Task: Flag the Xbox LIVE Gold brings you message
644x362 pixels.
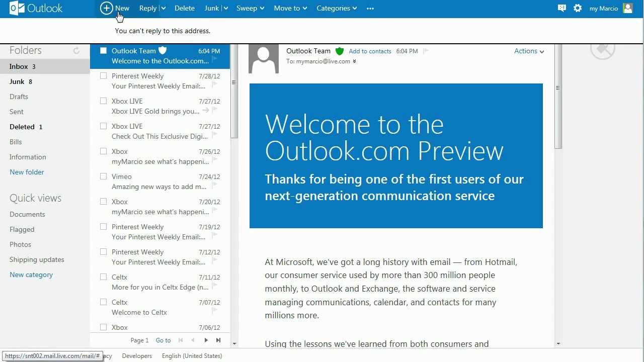Action: [x=215, y=110]
